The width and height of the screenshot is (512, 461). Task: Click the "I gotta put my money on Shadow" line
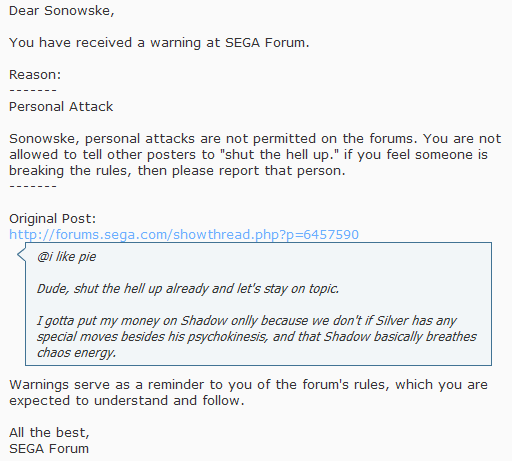(247, 321)
